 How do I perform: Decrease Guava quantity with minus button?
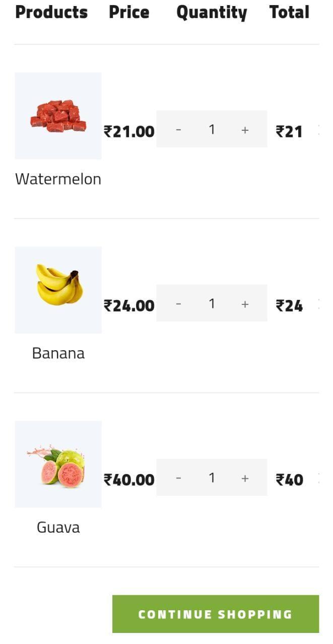click(178, 478)
